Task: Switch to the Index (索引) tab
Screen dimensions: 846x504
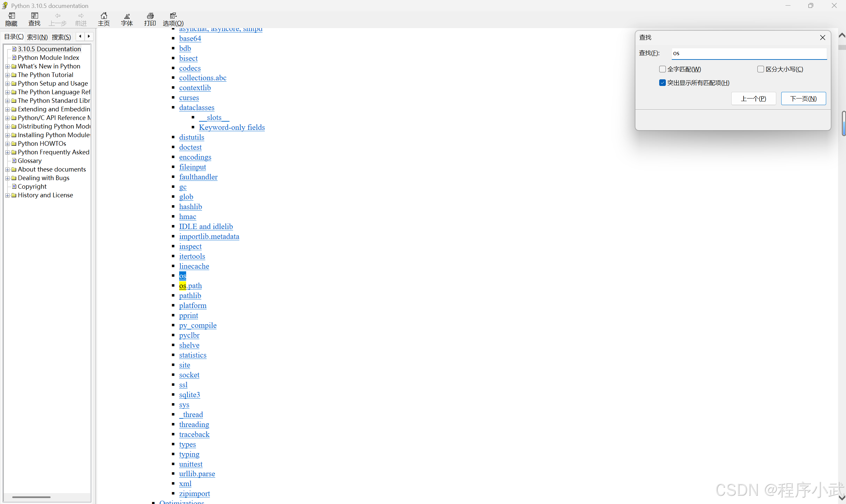Action: [x=37, y=37]
